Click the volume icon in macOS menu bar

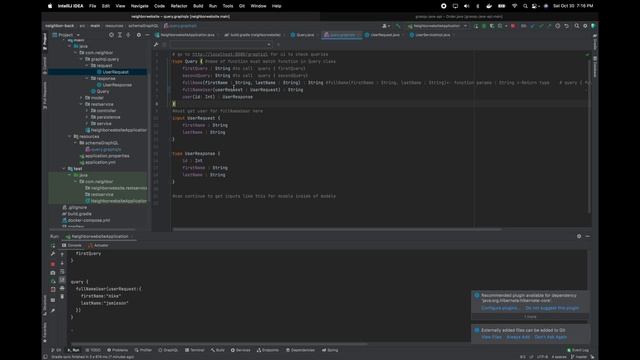(467, 6)
